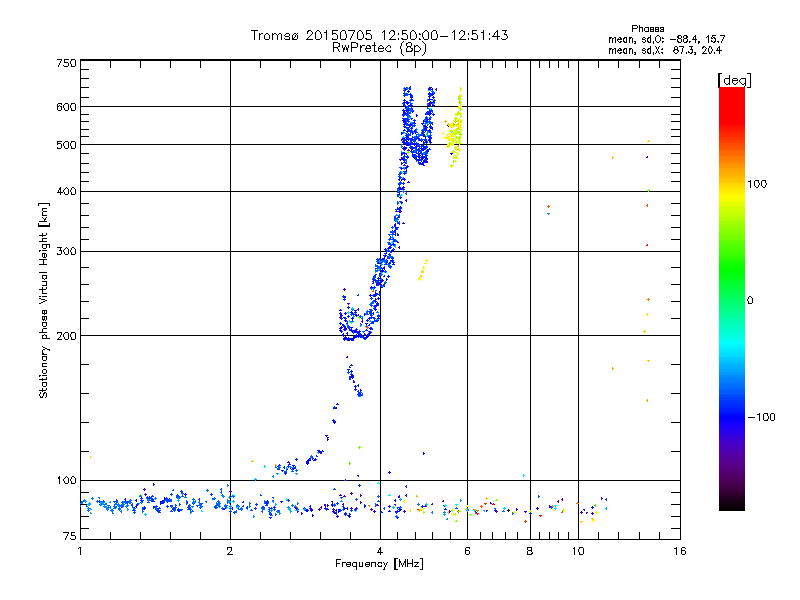The image size is (800, 600).
Task: Click the plot title 'Tromsø 20150705 12:50:00-12:51:43'
Action: coord(379,35)
